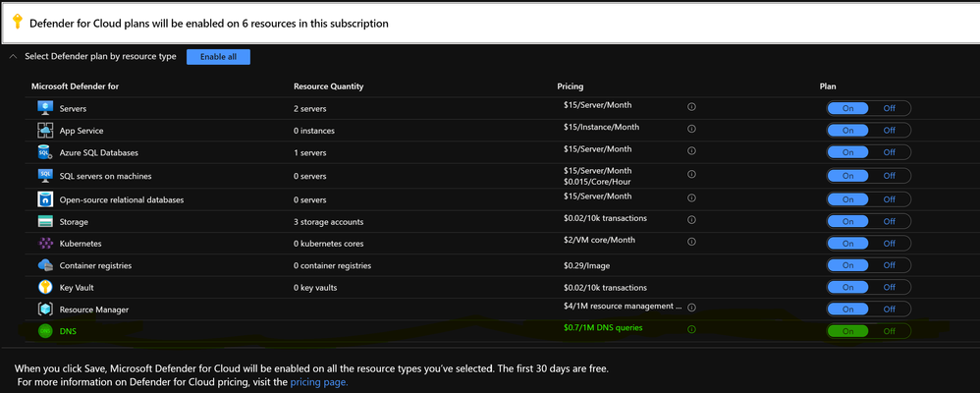Click the DNS icon

tap(45, 331)
